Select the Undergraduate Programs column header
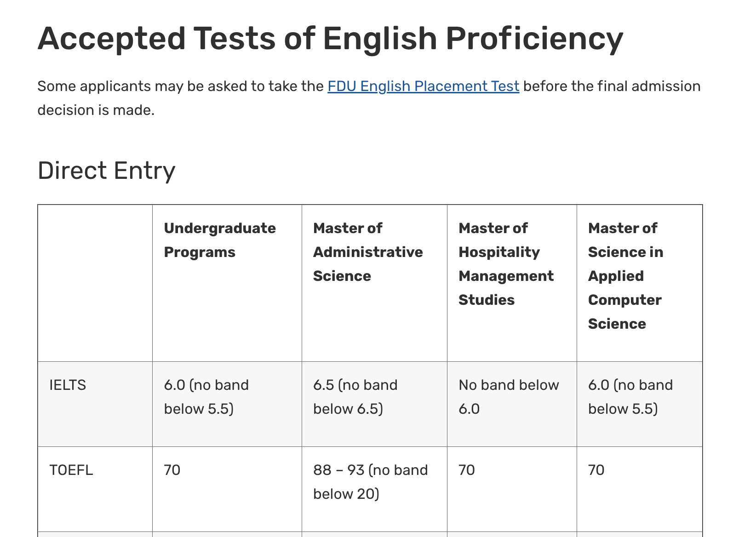The width and height of the screenshot is (756, 537). click(220, 240)
